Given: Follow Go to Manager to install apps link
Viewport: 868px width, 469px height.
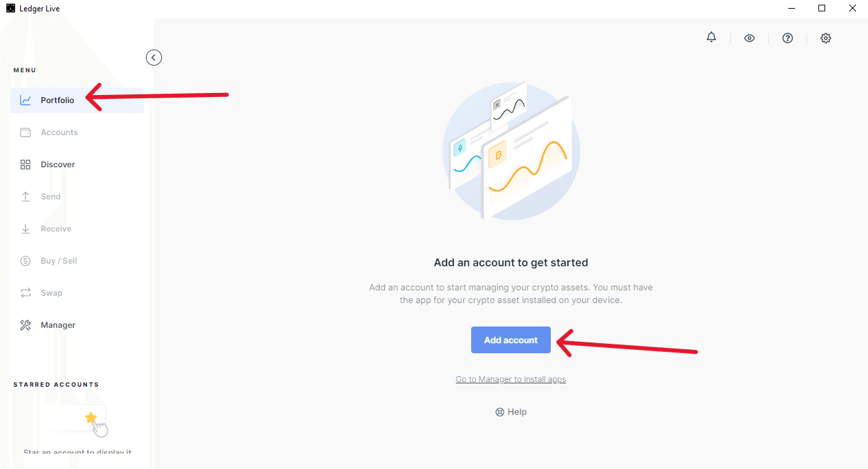Looking at the screenshot, I should 511,379.
